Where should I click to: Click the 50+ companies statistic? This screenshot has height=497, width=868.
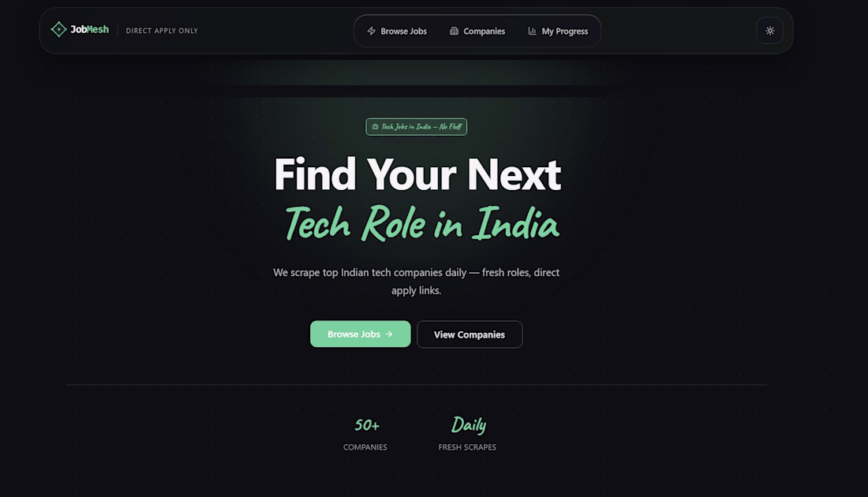pyautogui.click(x=366, y=435)
